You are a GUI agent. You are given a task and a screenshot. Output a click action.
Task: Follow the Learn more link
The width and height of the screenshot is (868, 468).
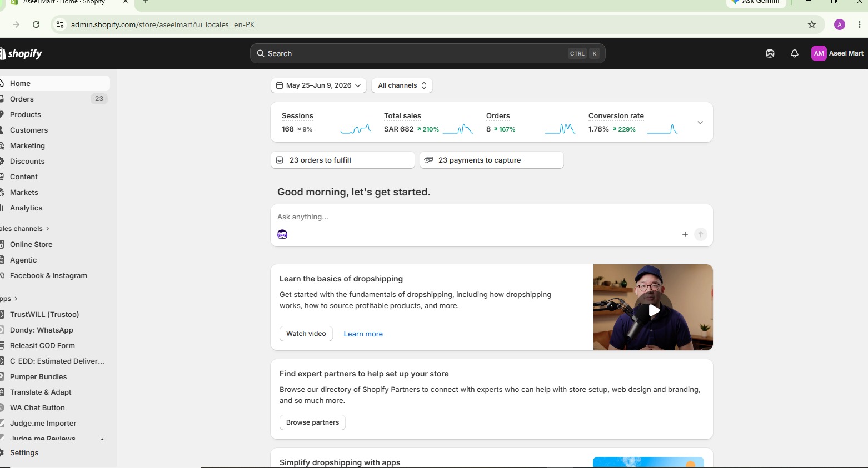click(x=363, y=334)
